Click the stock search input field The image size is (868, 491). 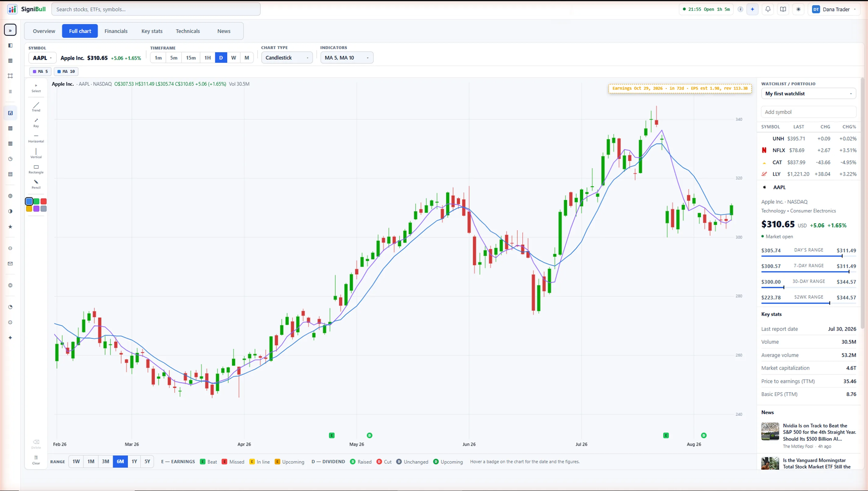pyautogui.click(x=156, y=9)
